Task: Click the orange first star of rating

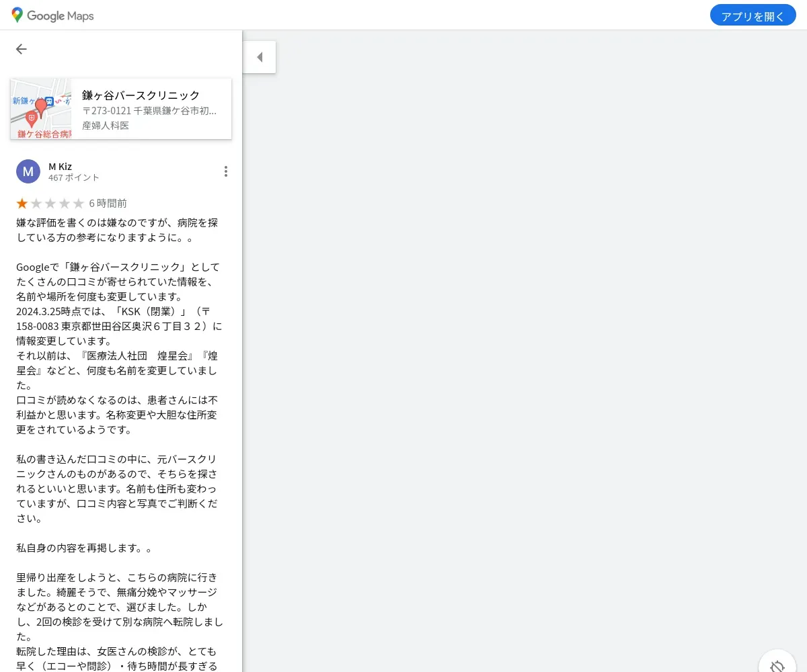Action: click(22, 203)
